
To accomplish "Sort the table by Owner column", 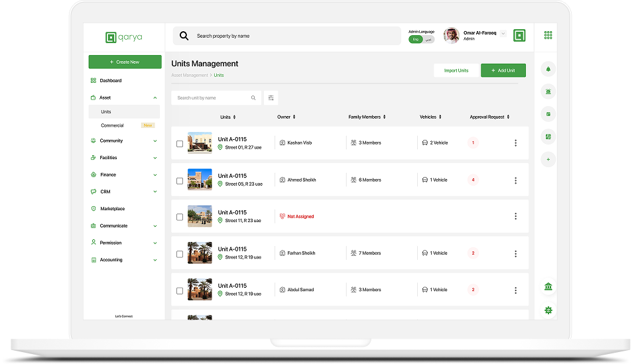I will [294, 117].
